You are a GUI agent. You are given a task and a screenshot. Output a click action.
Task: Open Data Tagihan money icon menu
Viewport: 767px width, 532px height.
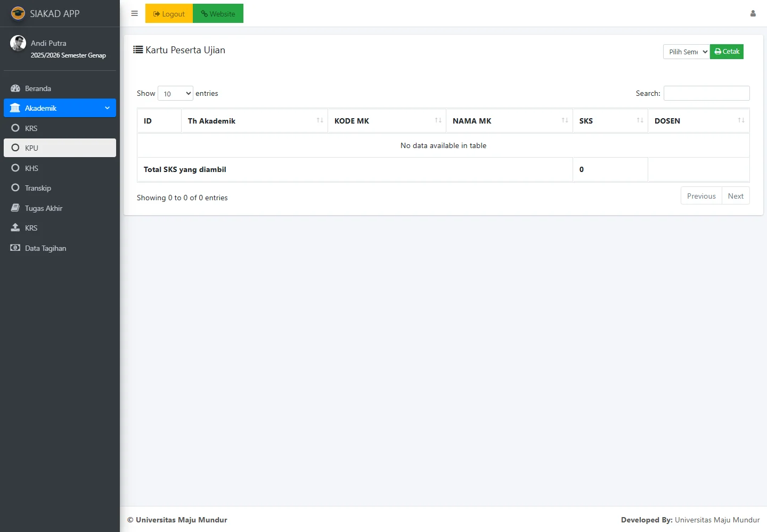pyautogui.click(x=45, y=248)
